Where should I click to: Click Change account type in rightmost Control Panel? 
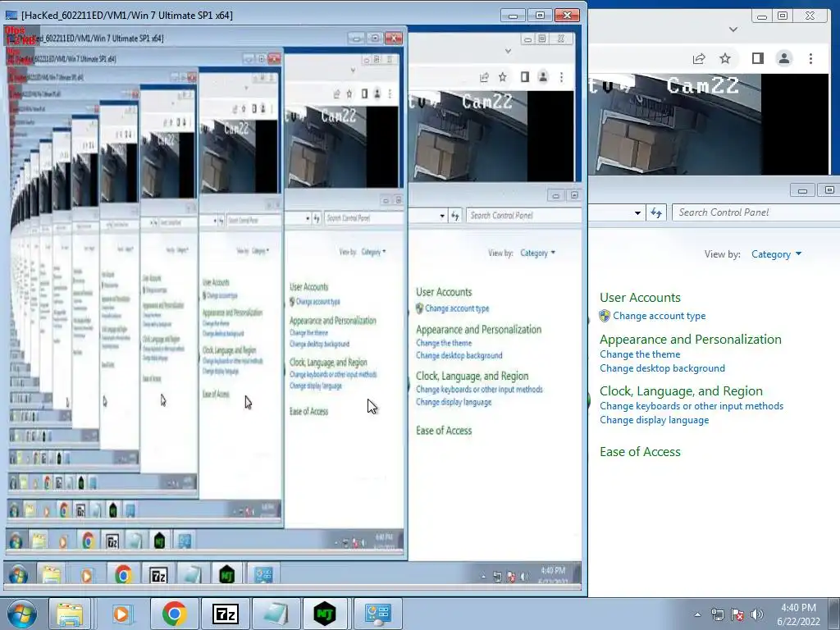pyautogui.click(x=659, y=316)
